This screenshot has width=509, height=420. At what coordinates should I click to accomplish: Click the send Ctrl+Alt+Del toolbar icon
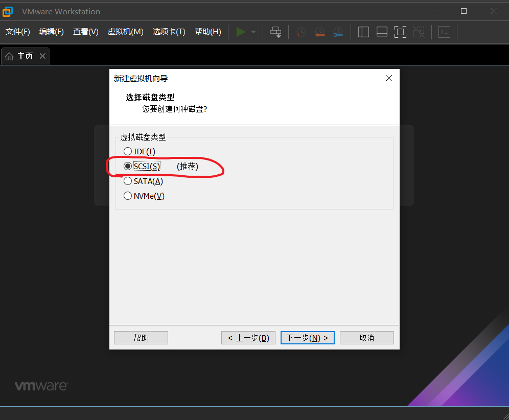(x=276, y=32)
